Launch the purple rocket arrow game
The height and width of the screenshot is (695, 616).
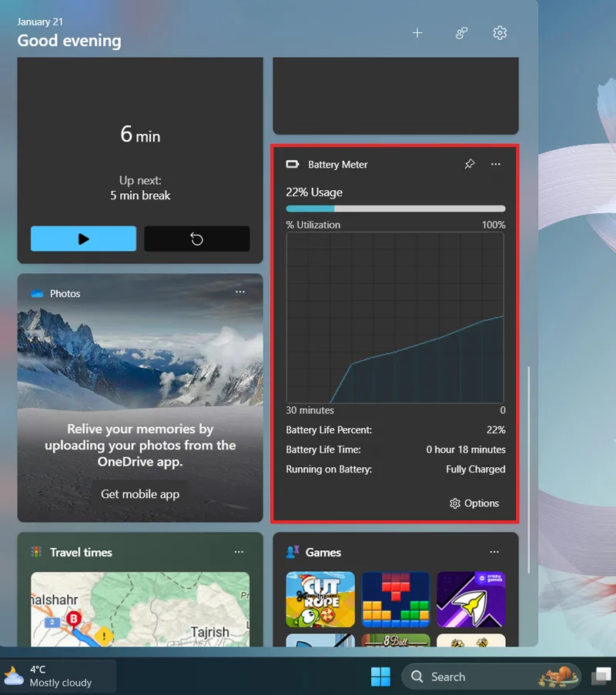471,600
